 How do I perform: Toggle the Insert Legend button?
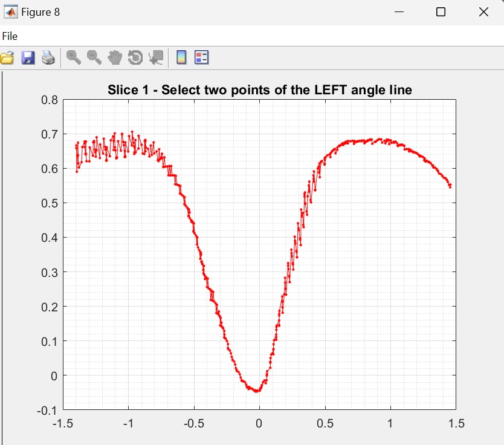201,57
